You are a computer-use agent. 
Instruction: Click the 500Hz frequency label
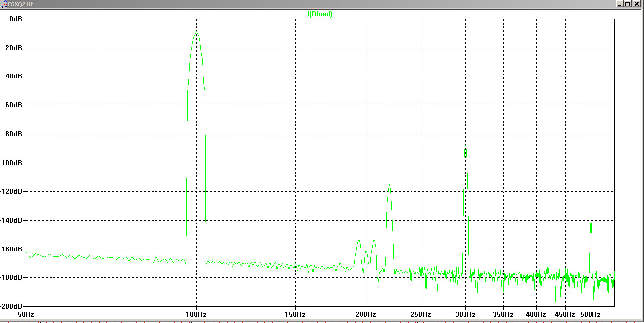coord(591,314)
